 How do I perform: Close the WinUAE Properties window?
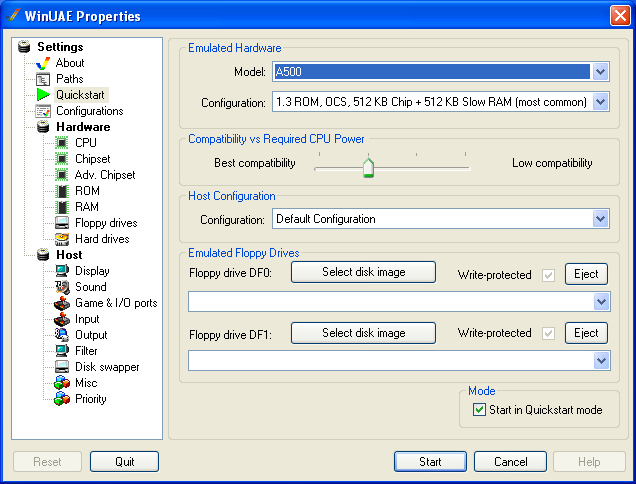pyautogui.click(x=620, y=16)
